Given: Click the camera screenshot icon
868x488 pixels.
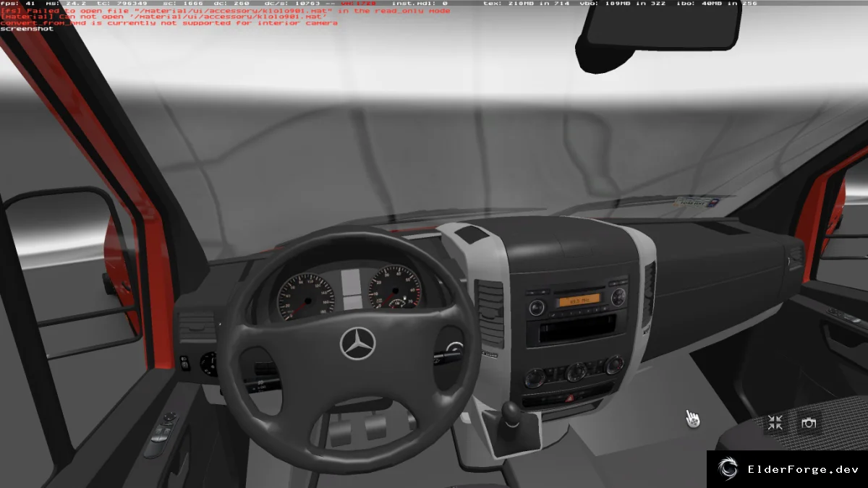Looking at the screenshot, I should 809,423.
